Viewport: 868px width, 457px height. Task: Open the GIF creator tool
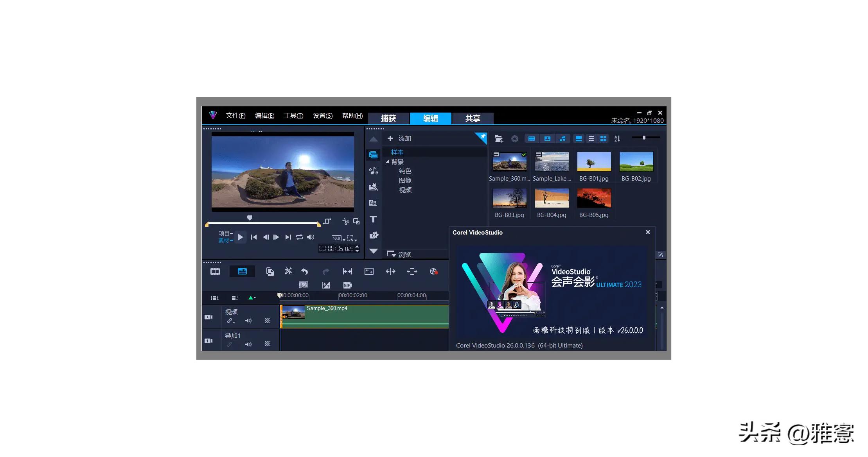tap(347, 285)
